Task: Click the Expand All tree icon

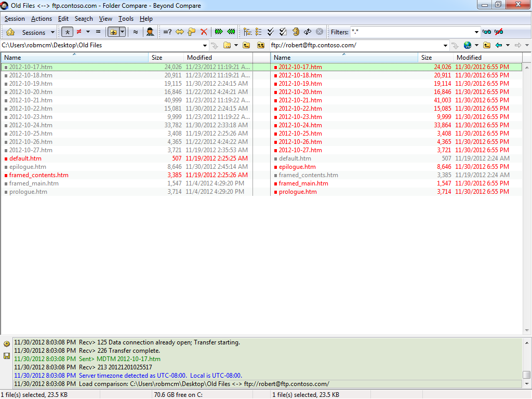Action: coord(247,32)
